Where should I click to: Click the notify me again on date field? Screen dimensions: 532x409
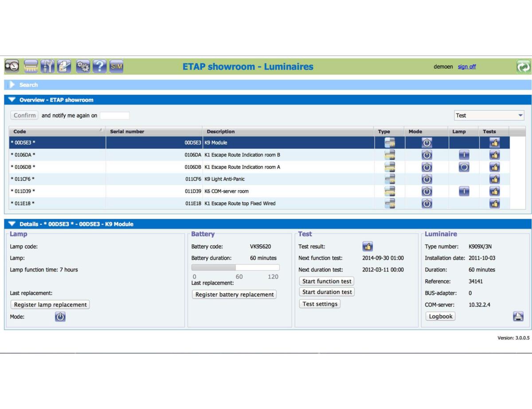tap(115, 116)
